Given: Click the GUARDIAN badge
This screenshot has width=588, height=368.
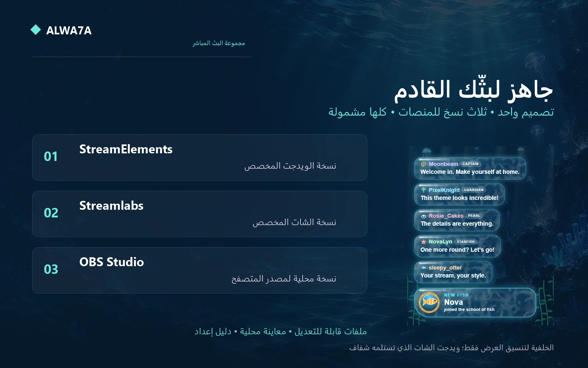Looking at the screenshot, I should point(473,190).
